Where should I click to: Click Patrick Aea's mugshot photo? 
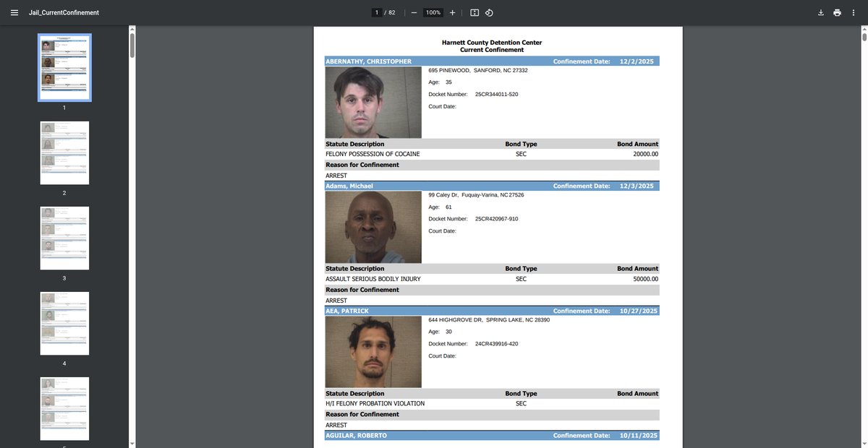pos(373,352)
